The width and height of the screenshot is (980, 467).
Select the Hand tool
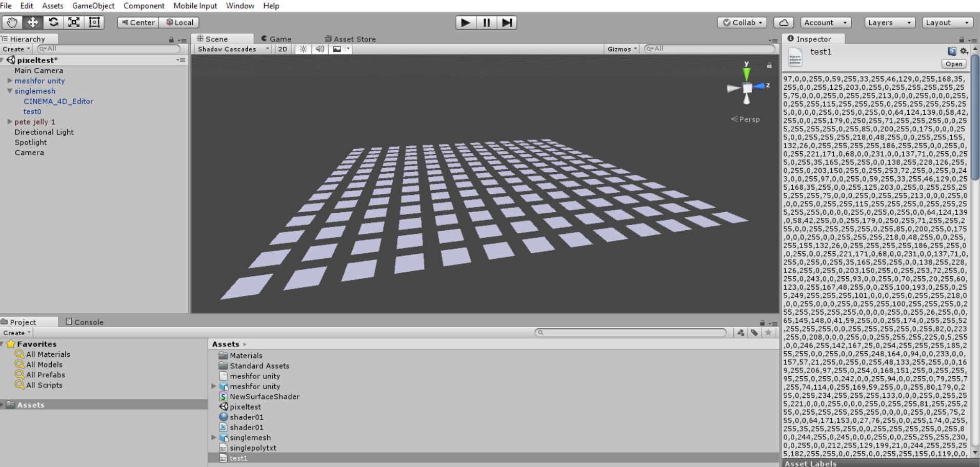point(12,23)
